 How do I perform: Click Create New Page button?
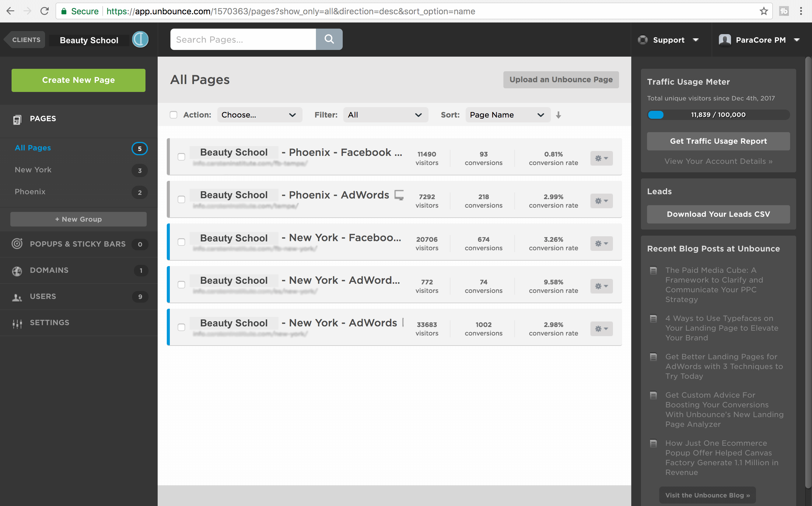[79, 80]
